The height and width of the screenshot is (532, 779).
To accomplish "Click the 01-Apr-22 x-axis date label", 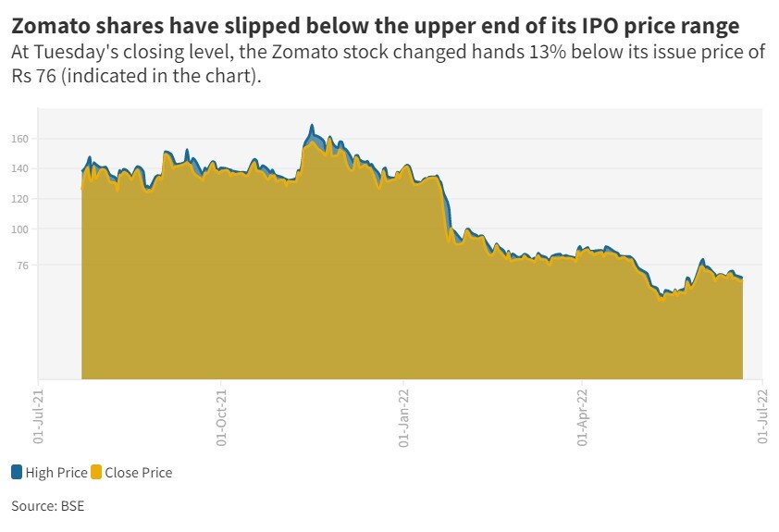I will pos(582,416).
